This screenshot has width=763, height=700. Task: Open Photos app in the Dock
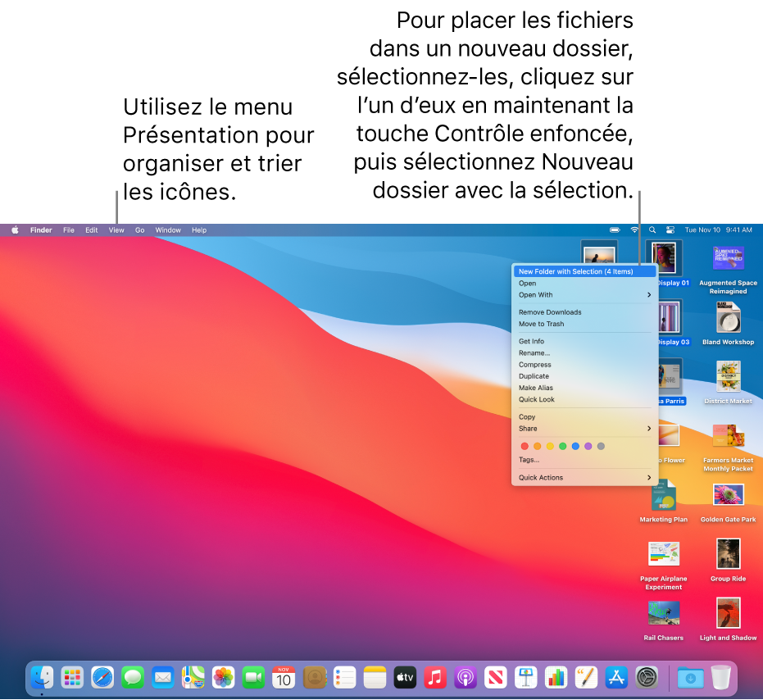click(224, 677)
